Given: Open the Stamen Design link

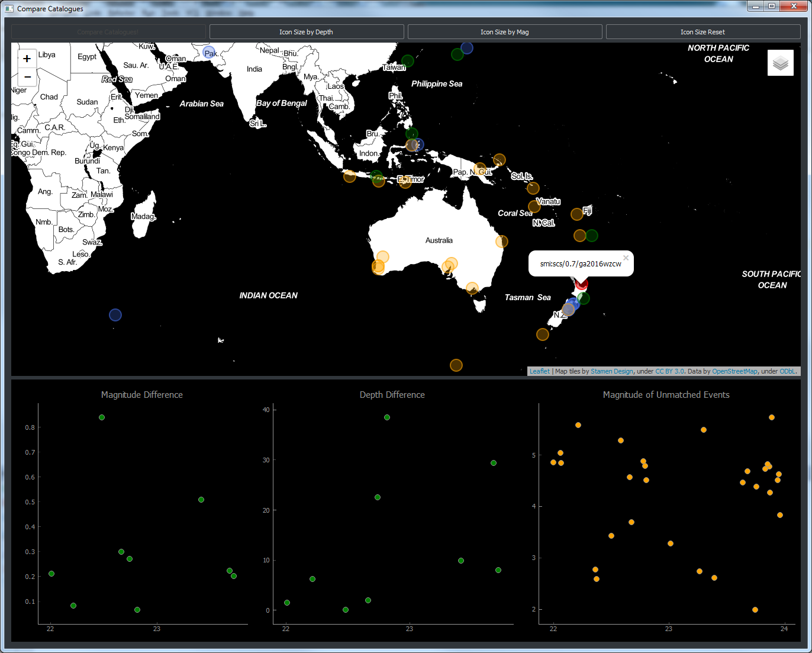Looking at the screenshot, I should coord(612,371).
